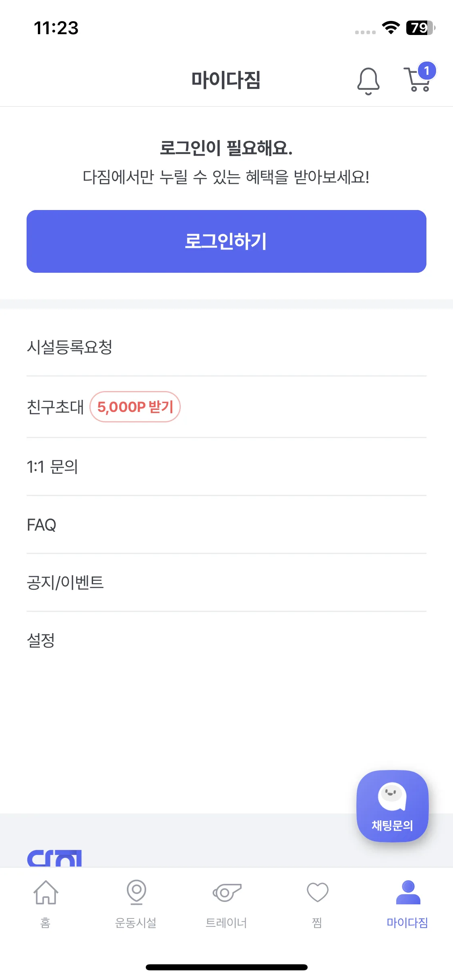
Task: Tap the 마이다짐 page title
Action: click(226, 80)
